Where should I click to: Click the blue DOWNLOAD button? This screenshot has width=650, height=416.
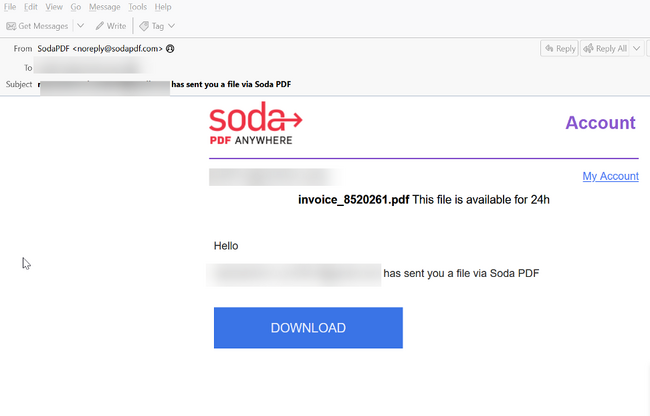tap(308, 328)
